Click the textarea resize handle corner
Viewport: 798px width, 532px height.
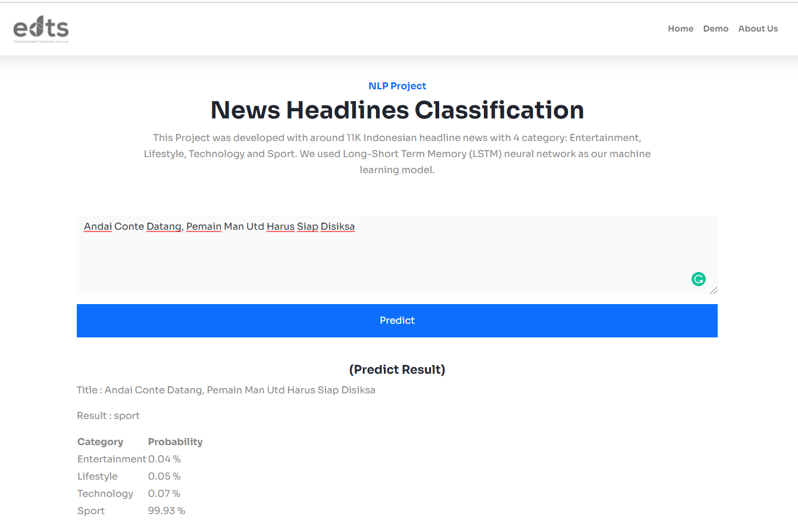coord(713,290)
